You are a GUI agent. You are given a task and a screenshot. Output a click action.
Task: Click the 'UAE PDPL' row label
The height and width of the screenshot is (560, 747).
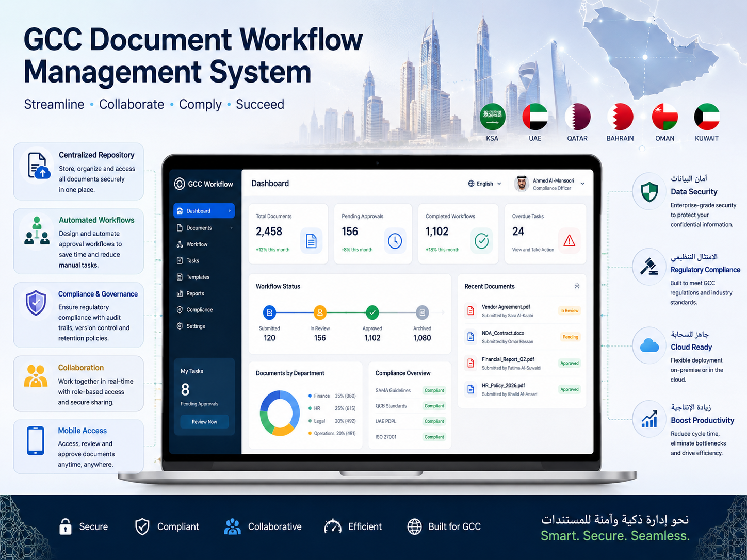pyautogui.click(x=386, y=421)
